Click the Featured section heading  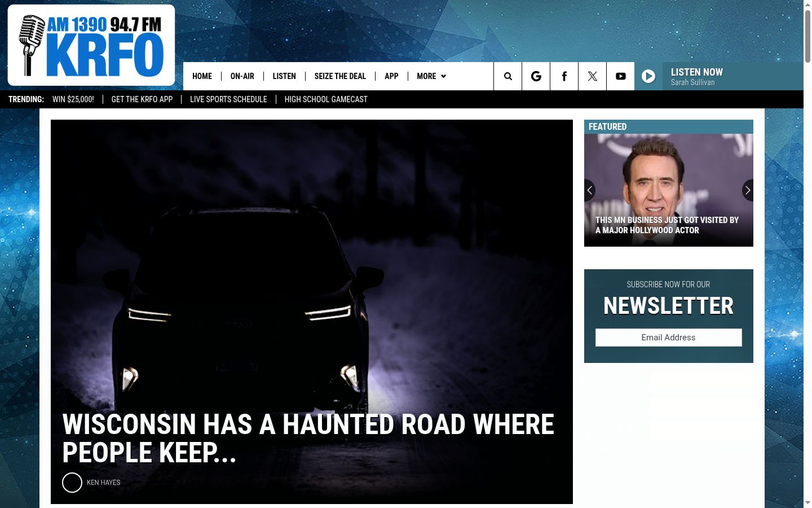[607, 127]
